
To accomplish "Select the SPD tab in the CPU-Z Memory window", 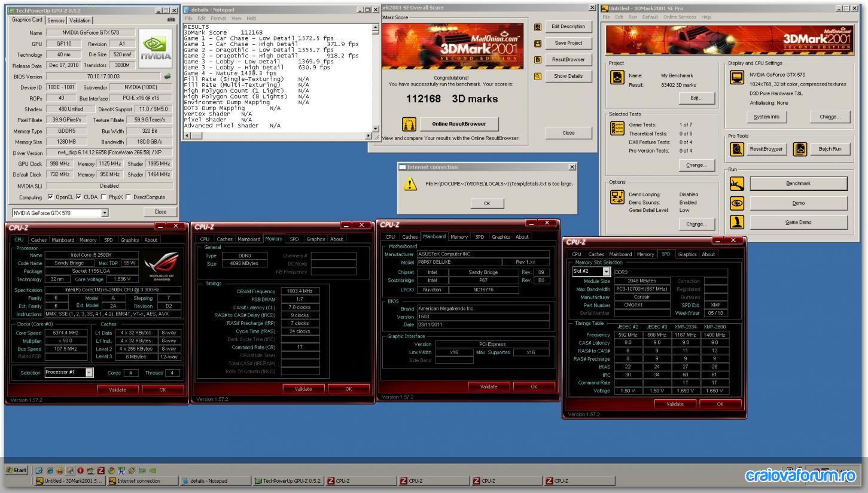I will 294,239.
